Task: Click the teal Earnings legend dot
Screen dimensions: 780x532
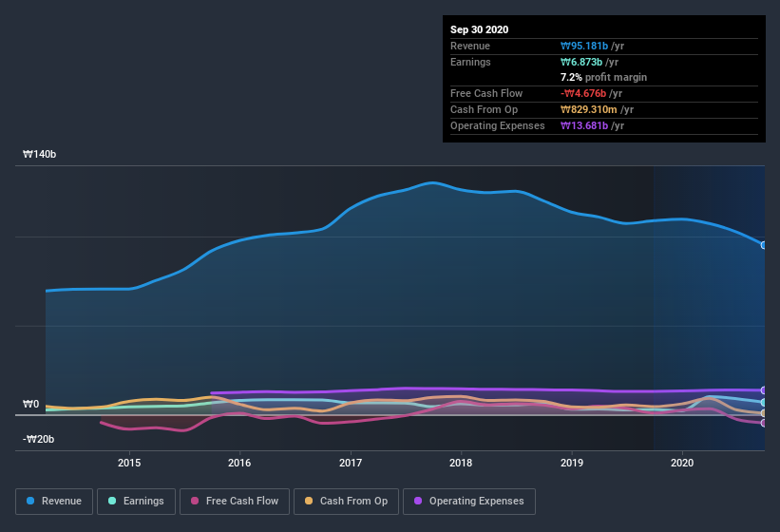Action: (112, 501)
